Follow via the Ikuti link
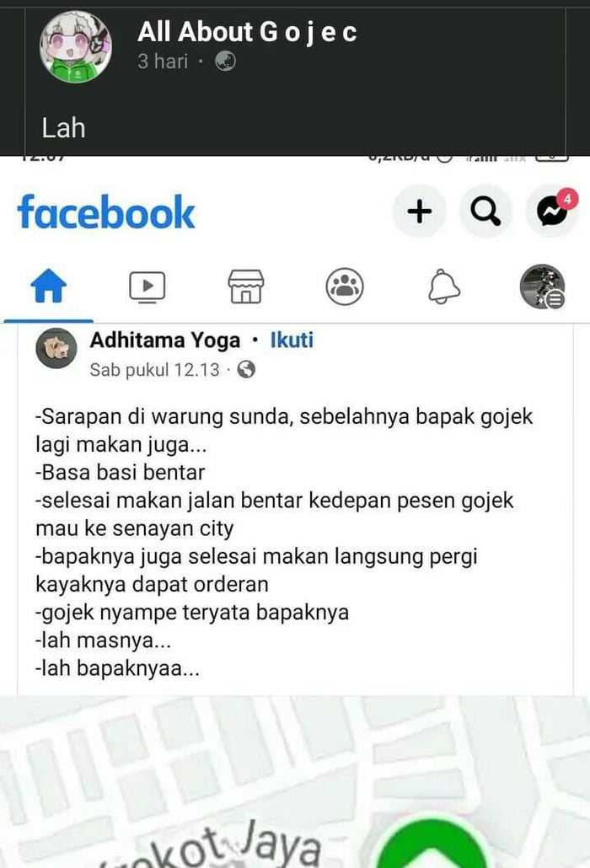The width and height of the screenshot is (590, 868). click(292, 340)
